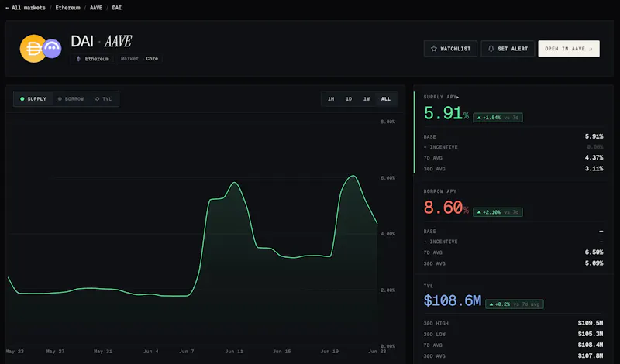Image resolution: width=620 pixels, height=364 pixels.
Task: Switch chart to Supply series
Action: click(x=33, y=99)
